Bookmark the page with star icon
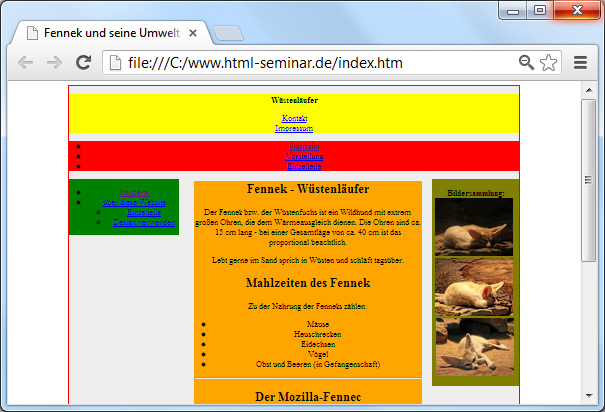The height and width of the screenshot is (412, 605). pos(548,62)
